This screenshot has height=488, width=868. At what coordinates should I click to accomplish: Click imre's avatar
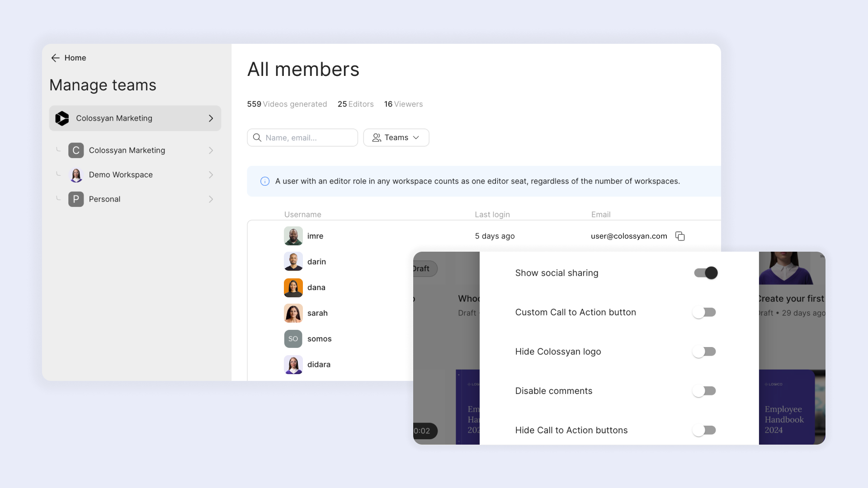tap(293, 236)
